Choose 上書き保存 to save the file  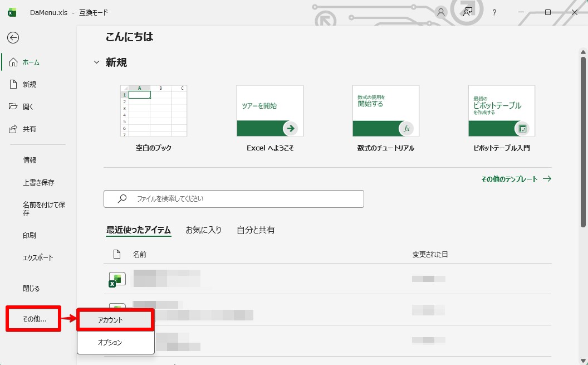pyautogui.click(x=38, y=182)
